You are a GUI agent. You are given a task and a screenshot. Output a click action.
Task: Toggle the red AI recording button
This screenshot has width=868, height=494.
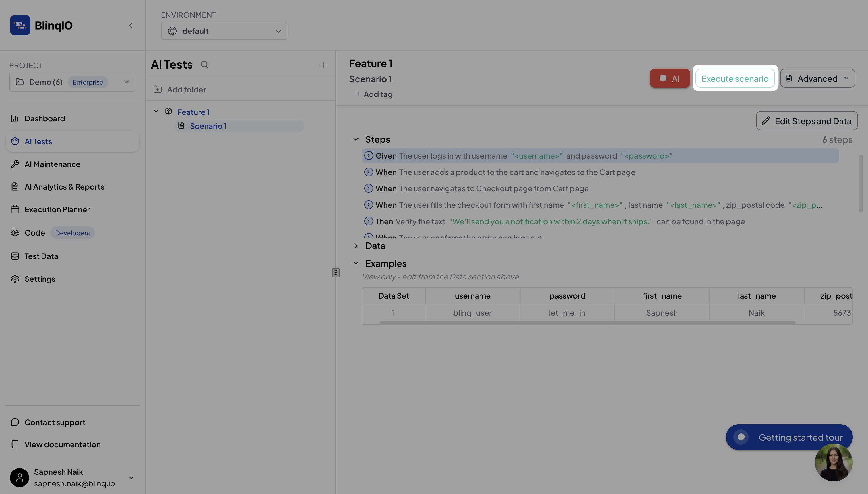(x=669, y=78)
